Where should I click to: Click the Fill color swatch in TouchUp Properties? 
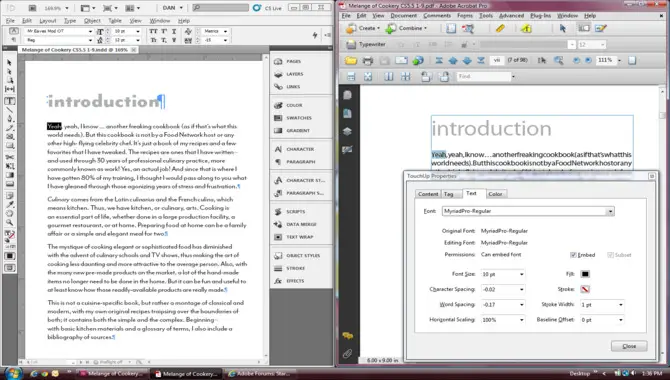coord(585,274)
